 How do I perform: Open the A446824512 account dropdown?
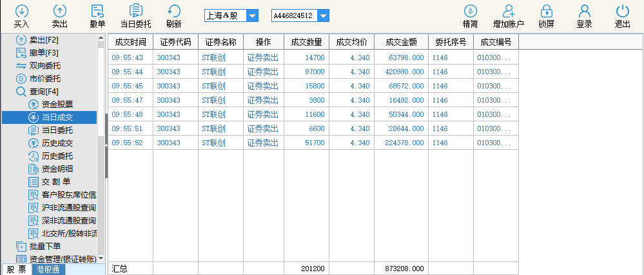click(x=323, y=16)
